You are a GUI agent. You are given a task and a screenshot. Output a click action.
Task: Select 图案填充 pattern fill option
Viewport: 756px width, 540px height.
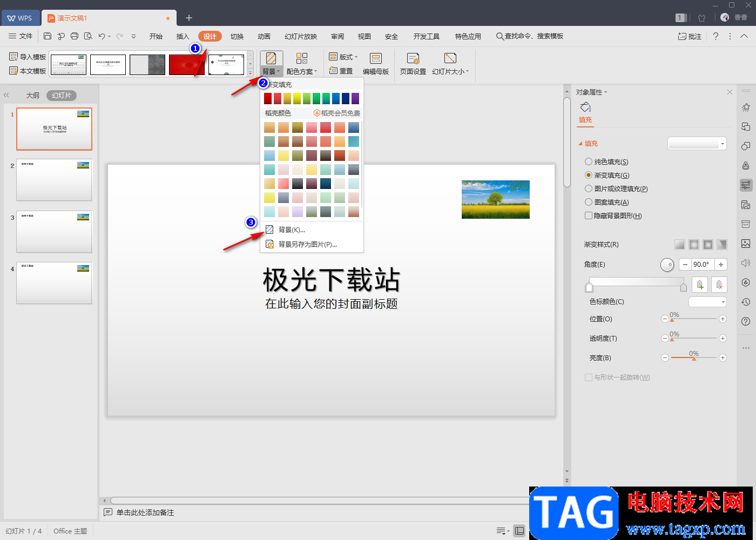click(607, 202)
